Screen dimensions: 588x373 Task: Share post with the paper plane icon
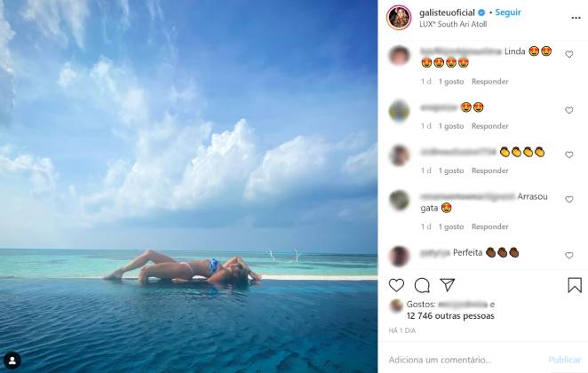448,285
